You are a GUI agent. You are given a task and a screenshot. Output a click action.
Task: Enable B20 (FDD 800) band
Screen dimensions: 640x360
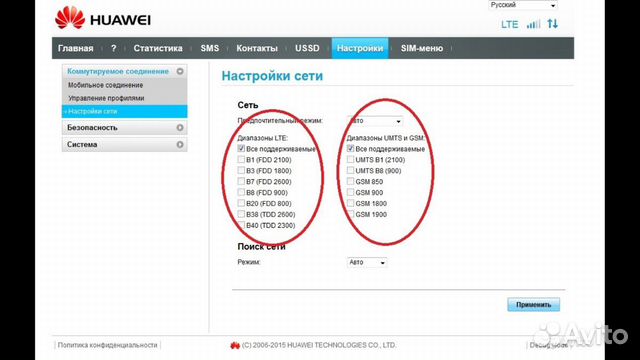[x=241, y=203]
